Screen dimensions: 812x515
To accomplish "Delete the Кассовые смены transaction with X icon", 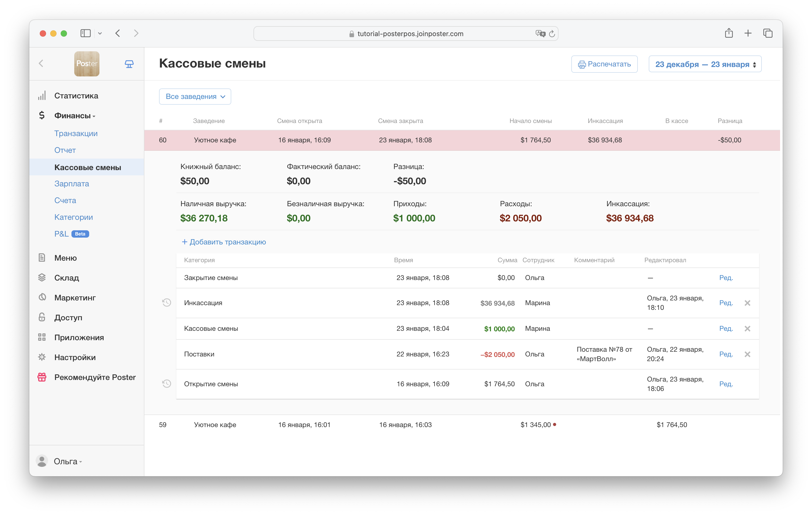I will pyautogui.click(x=747, y=328).
